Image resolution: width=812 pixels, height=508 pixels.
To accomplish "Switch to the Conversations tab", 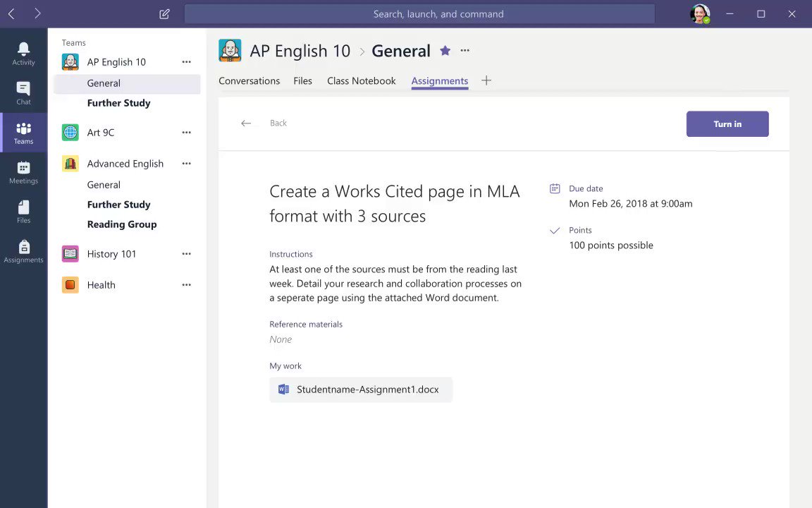I will [x=249, y=81].
